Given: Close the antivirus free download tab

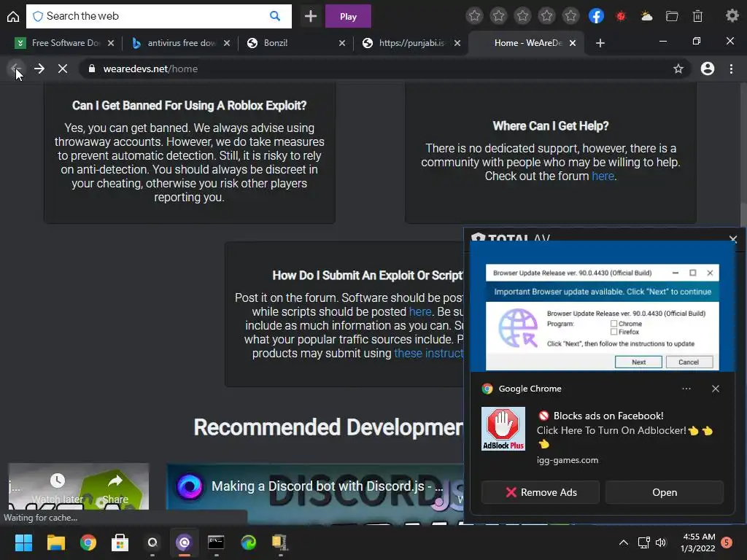Looking at the screenshot, I should click(227, 43).
